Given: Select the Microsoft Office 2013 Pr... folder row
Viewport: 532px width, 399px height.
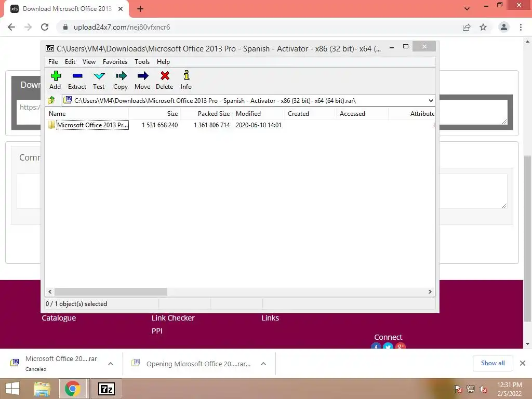Looking at the screenshot, I should tap(240, 125).
